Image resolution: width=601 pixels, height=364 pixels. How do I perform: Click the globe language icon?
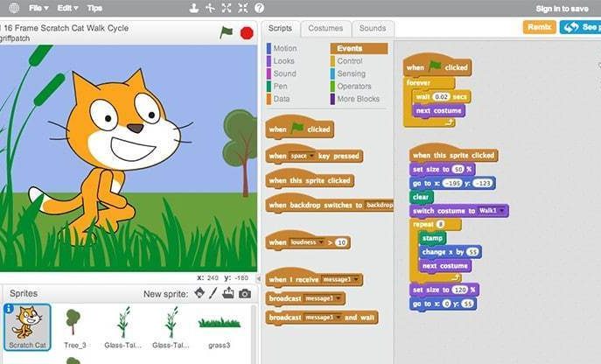click(x=14, y=8)
